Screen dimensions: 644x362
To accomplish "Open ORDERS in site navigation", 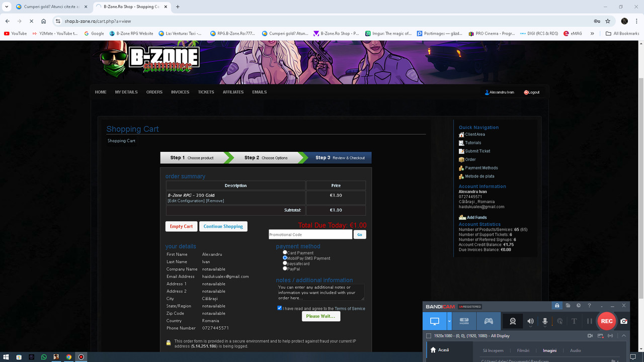I will (154, 92).
